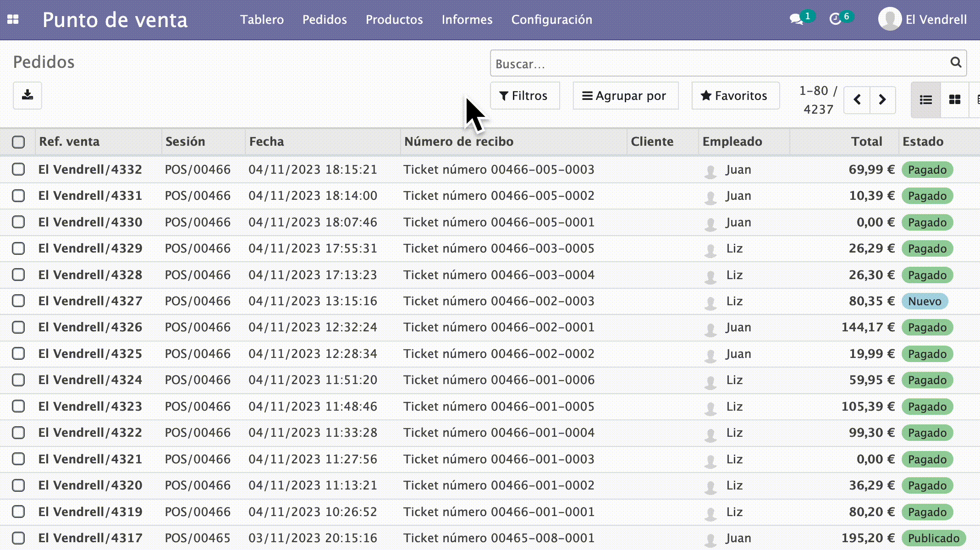Go to previous page of orders
The height and width of the screenshot is (550, 980).
(x=857, y=99)
